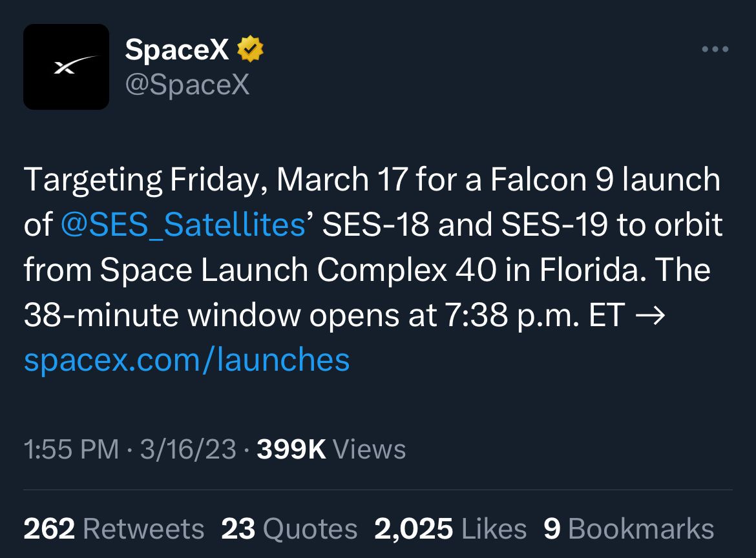The image size is (756, 558).
Task: Open the SpaceX profile avatar
Action: point(66,67)
